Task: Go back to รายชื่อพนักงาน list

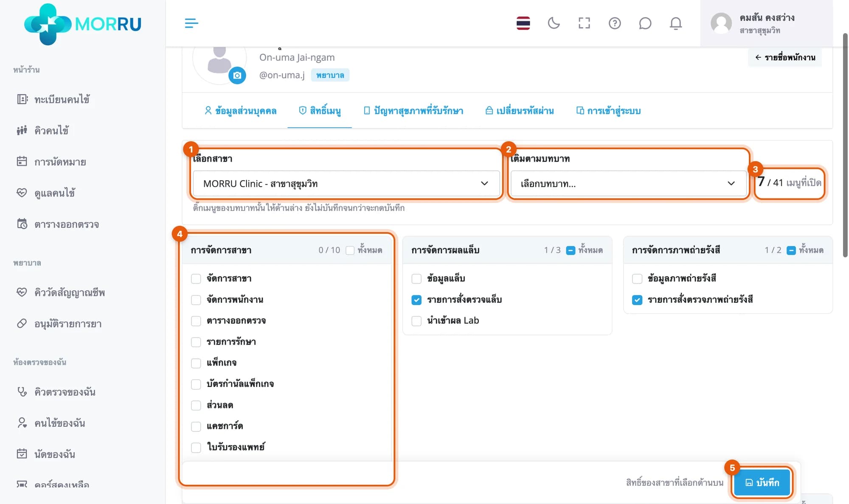Action: (x=785, y=57)
